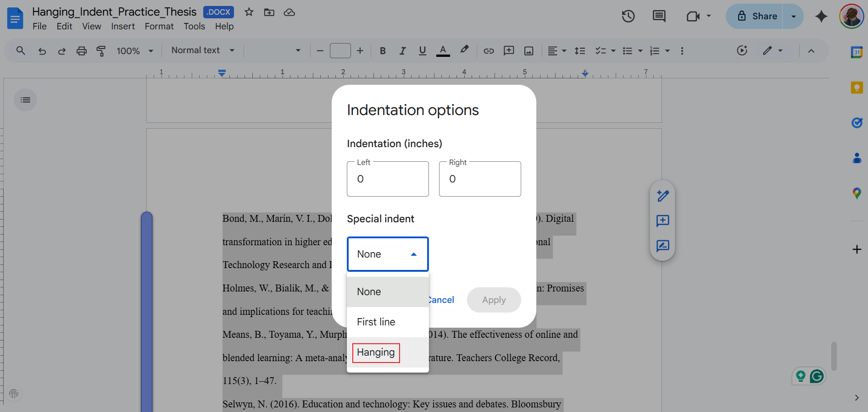Collapse the Special indent dropdown
868x412 pixels.
tap(388, 254)
